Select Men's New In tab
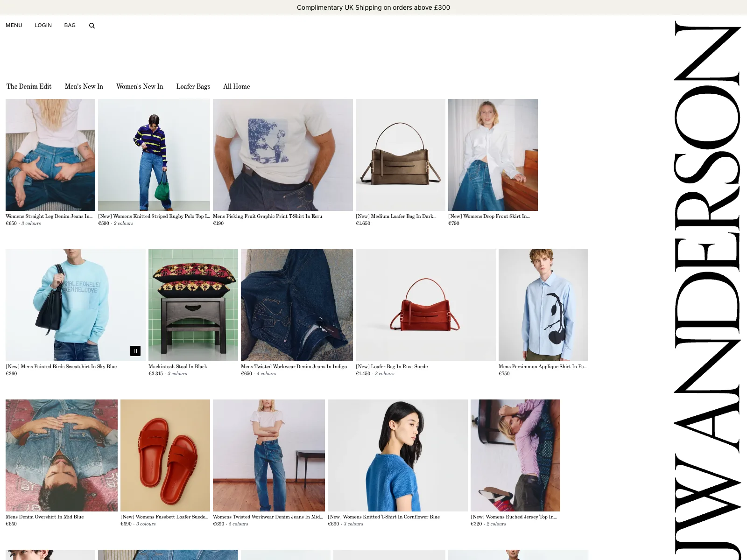Viewport: 747px width, 560px height. (x=84, y=86)
